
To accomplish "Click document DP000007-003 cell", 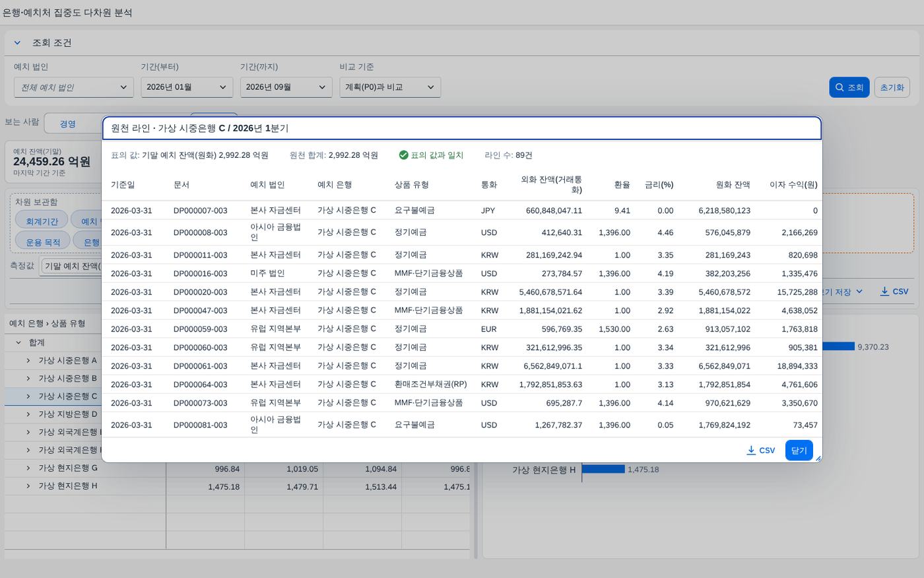I will (201, 211).
